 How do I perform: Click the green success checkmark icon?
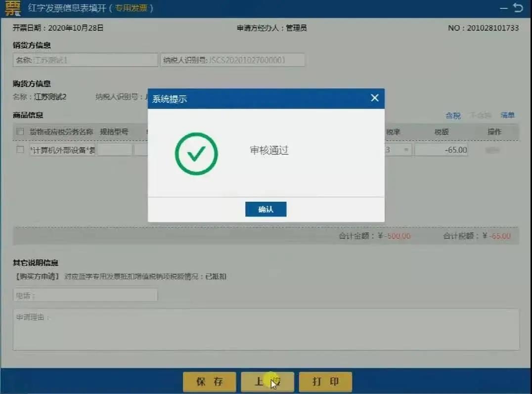(196, 153)
